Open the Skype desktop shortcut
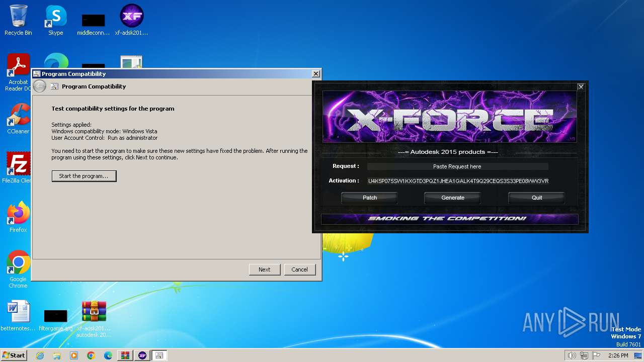This screenshot has height=362, width=644. [56, 20]
